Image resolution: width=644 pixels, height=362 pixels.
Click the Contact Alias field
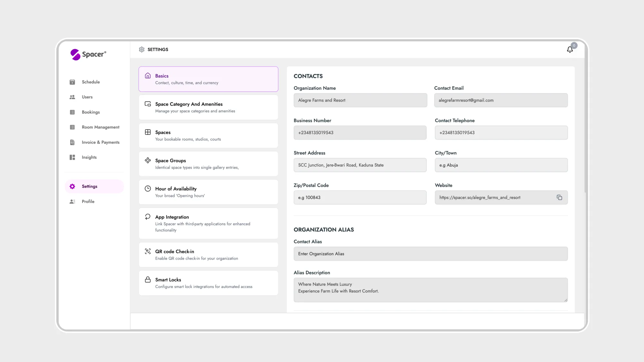coord(431,254)
